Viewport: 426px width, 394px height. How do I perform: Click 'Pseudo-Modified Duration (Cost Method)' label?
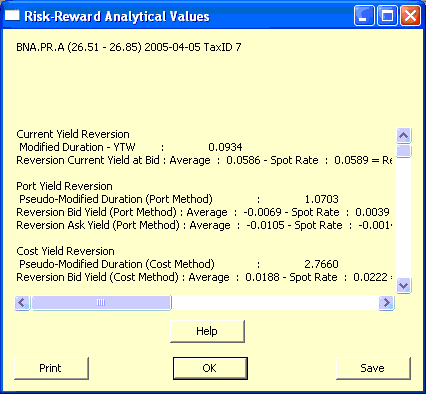tap(117, 264)
